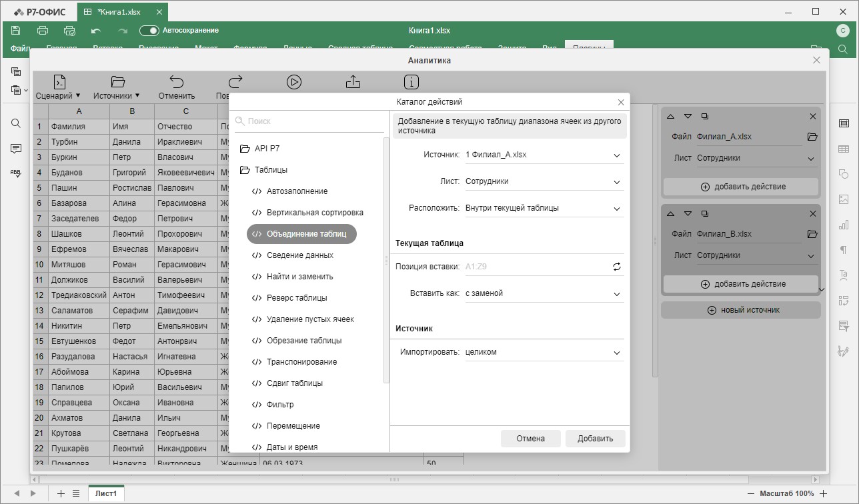Click the run scenario play icon
Viewport: 859px width, 504px height.
point(294,82)
